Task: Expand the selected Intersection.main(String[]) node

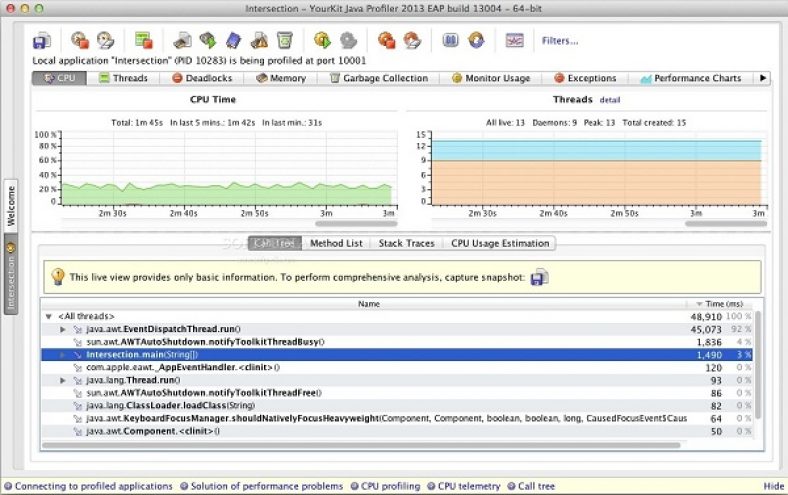Action: pos(63,355)
